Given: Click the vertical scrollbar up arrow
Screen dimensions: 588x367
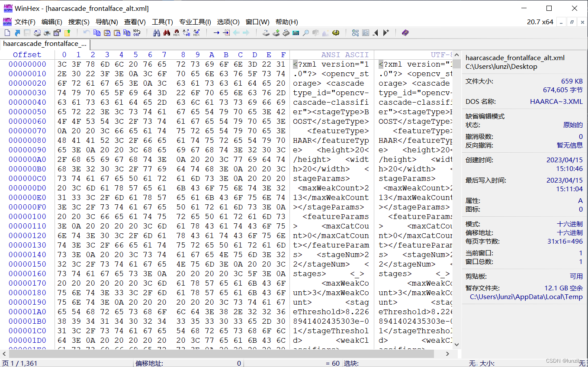Looking at the screenshot, I should pyautogui.click(x=456, y=54).
